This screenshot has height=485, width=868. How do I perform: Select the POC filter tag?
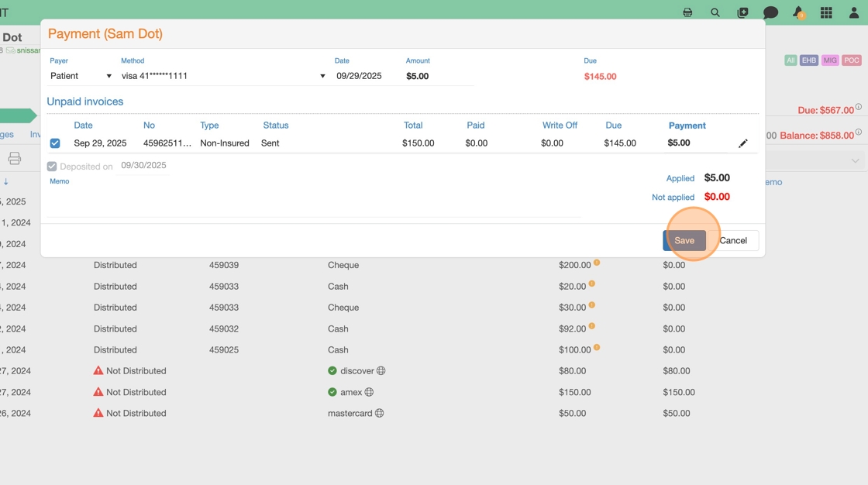click(x=852, y=60)
